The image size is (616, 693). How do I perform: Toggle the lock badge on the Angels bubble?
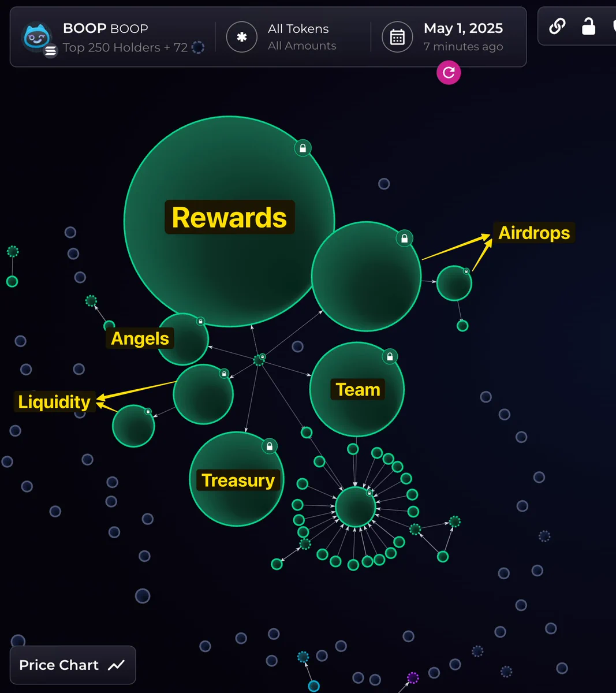(x=199, y=321)
